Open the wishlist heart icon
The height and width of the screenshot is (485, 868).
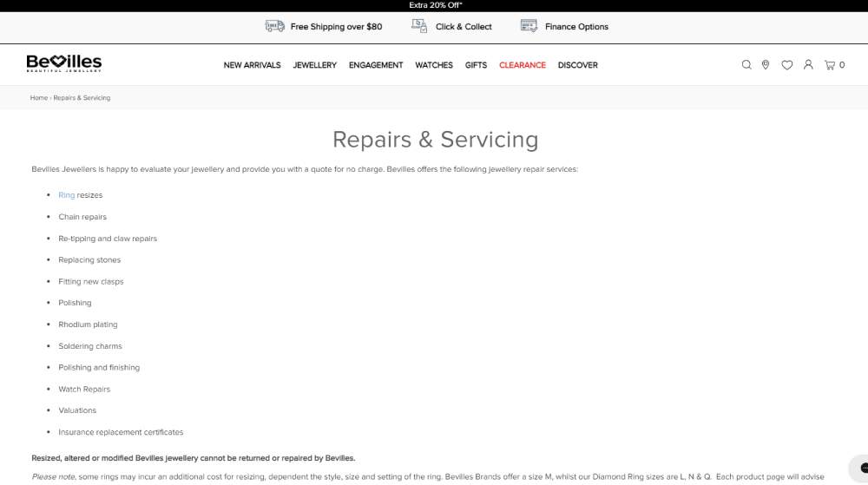click(x=786, y=65)
